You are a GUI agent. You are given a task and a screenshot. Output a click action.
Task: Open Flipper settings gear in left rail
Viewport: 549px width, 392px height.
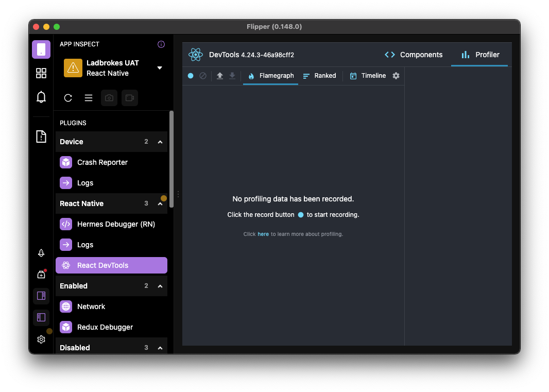[41, 339]
